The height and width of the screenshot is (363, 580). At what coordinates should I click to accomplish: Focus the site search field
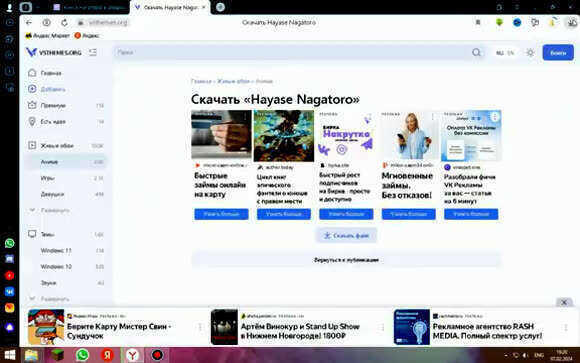[292, 53]
